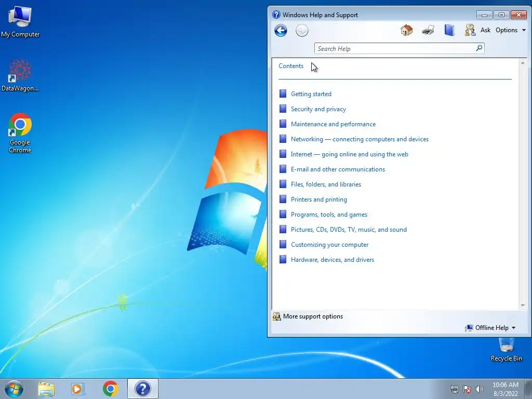Open Help and Support home icon
The width and height of the screenshot is (532, 399).
(x=406, y=30)
